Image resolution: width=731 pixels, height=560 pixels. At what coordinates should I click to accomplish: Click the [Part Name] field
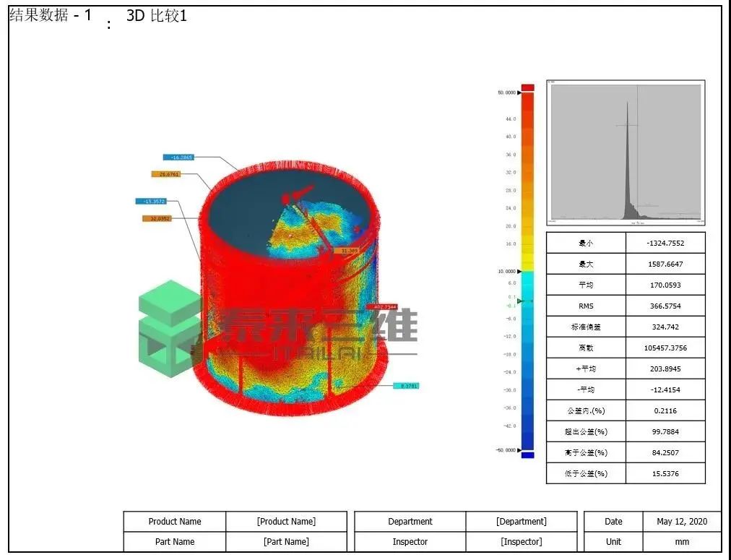pos(286,542)
